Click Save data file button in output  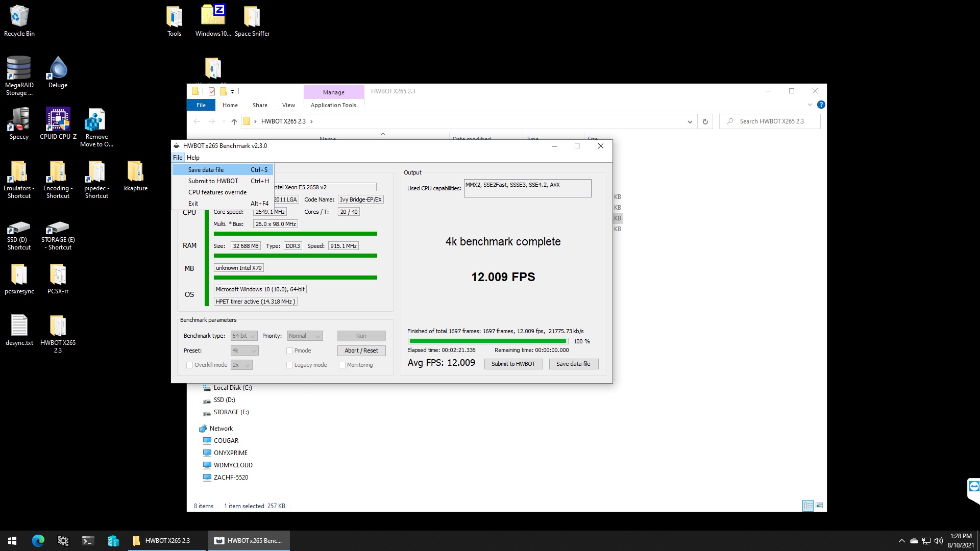tap(573, 364)
